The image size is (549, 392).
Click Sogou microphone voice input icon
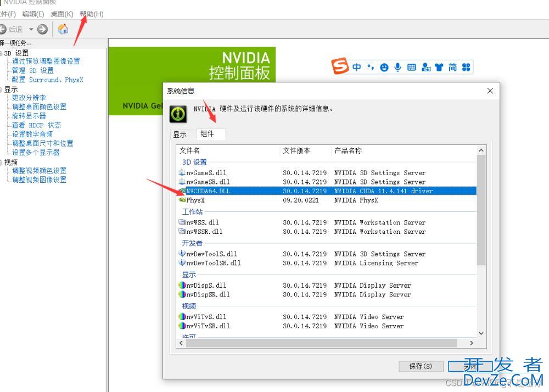pos(397,67)
